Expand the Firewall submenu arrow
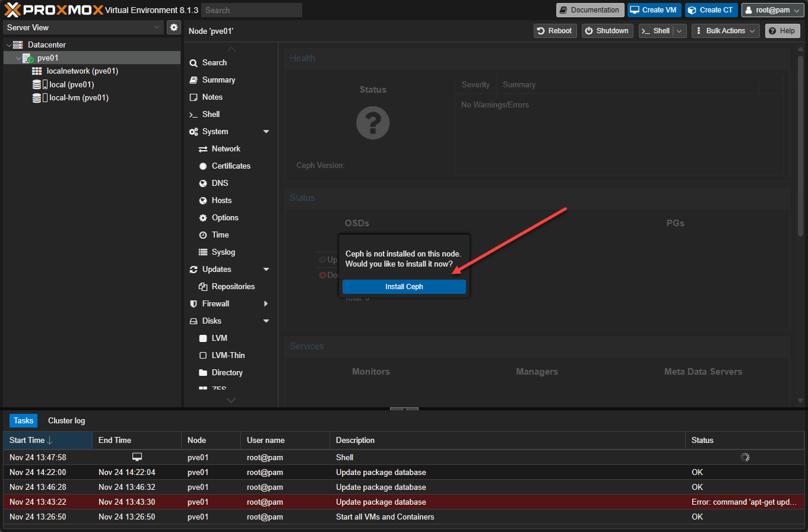Screen dimensions: 808x532 click(x=266, y=304)
